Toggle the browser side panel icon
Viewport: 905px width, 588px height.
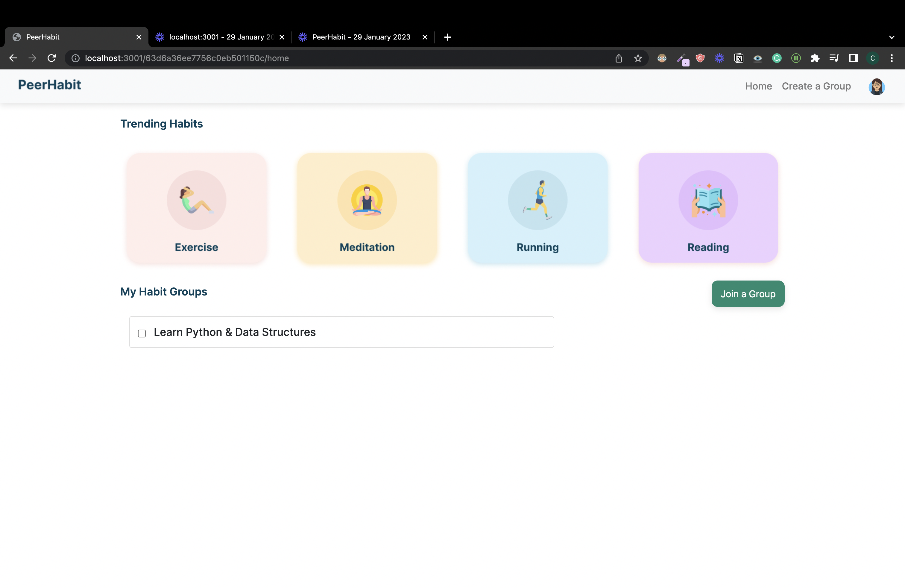pyautogui.click(x=853, y=58)
